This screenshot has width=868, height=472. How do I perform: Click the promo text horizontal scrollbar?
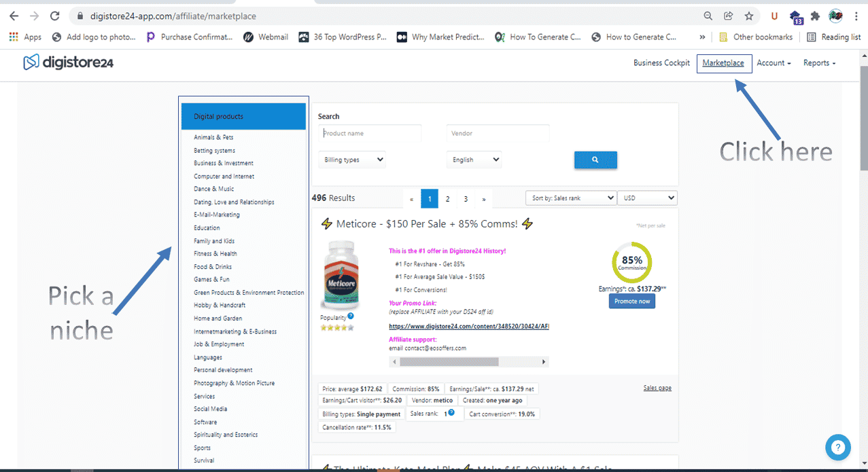(x=449, y=362)
